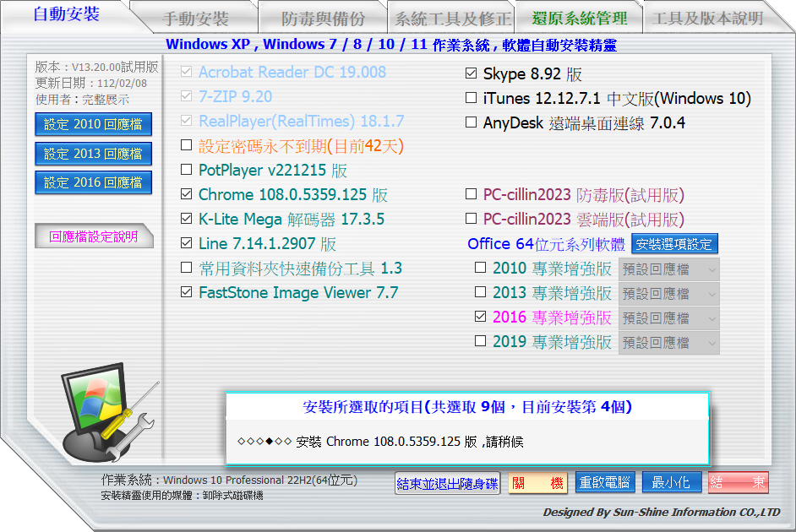Check the PC-cillin2023 防毒版 checkbox
Image resolution: width=796 pixels, height=532 pixels.
pos(472,195)
